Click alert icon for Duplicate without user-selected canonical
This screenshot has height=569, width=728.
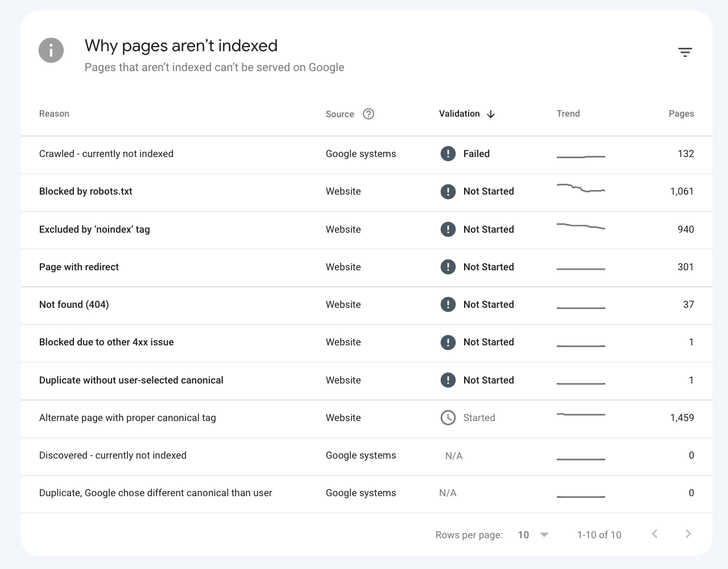click(448, 380)
